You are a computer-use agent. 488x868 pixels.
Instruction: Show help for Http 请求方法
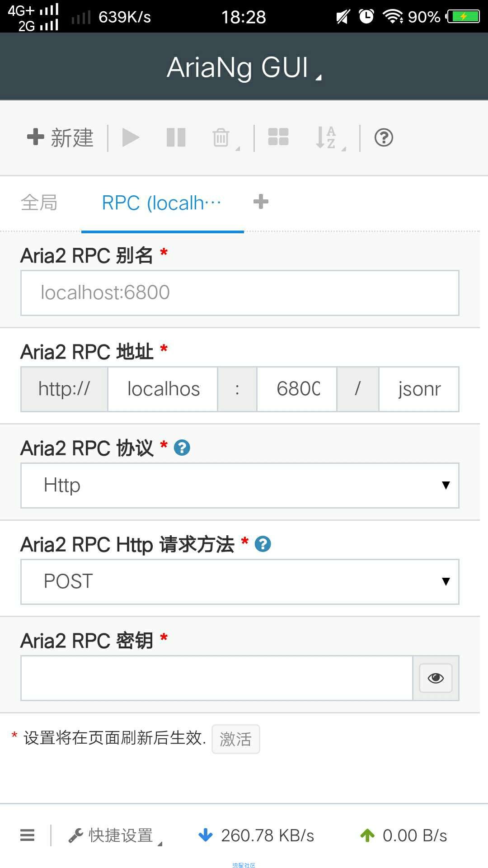(x=263, y=544)
